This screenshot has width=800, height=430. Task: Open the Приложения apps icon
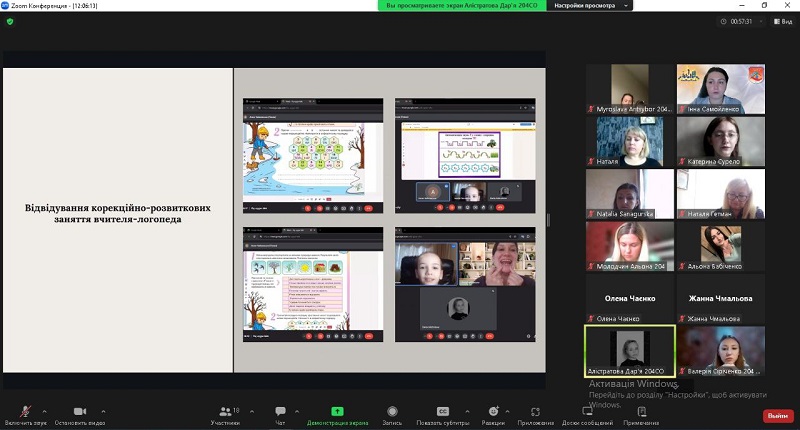click(x=536, y=413)
